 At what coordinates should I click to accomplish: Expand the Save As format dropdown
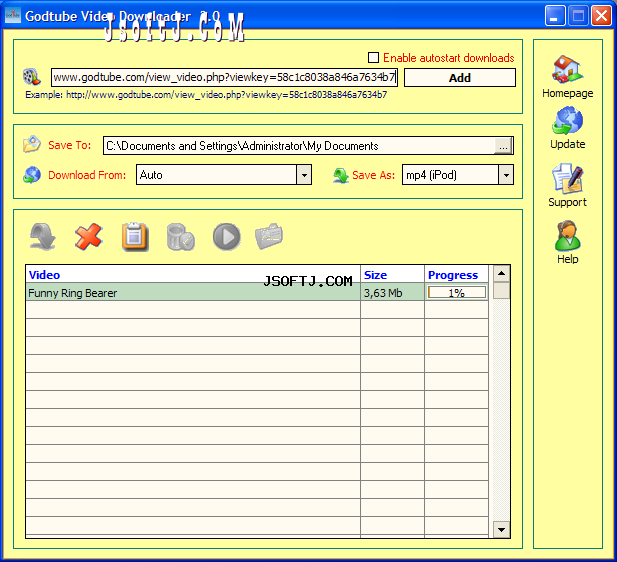506,175
